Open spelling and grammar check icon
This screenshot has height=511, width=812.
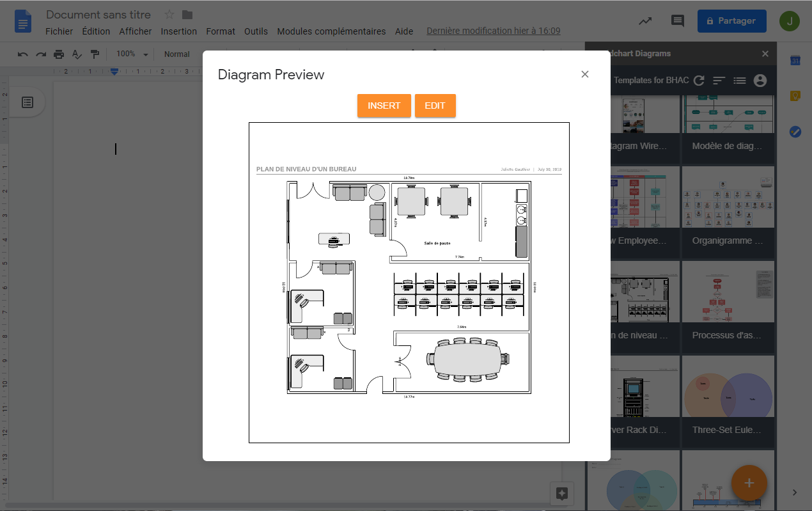(x=76, y=54)
